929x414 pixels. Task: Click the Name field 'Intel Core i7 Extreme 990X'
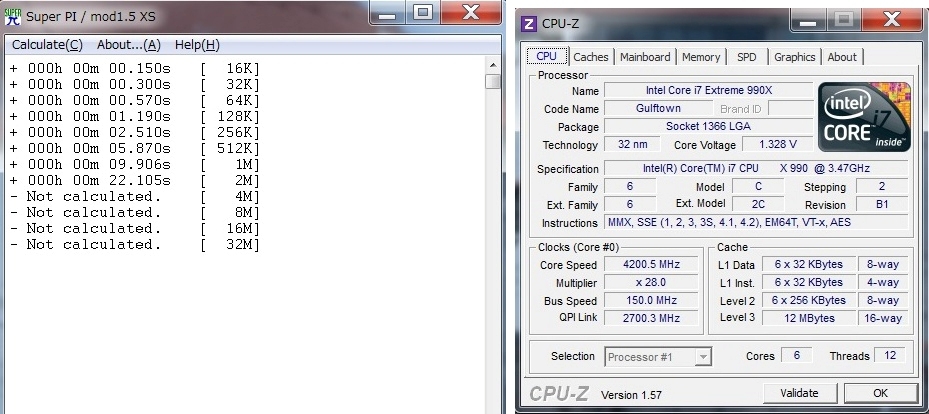708,91
